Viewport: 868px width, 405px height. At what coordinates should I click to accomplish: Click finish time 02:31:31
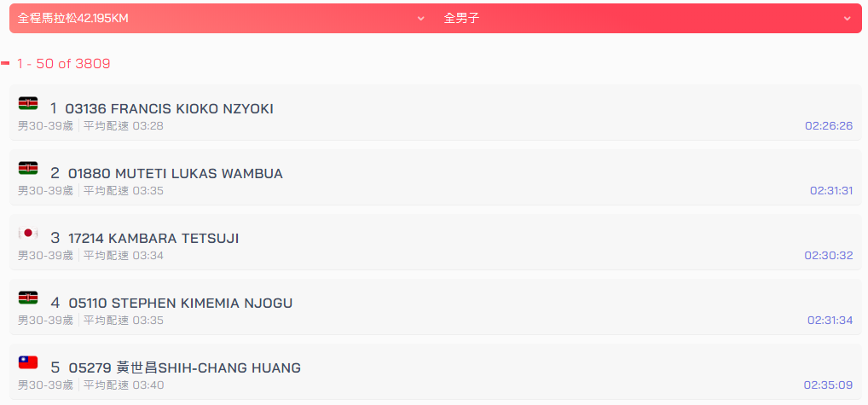831,191
